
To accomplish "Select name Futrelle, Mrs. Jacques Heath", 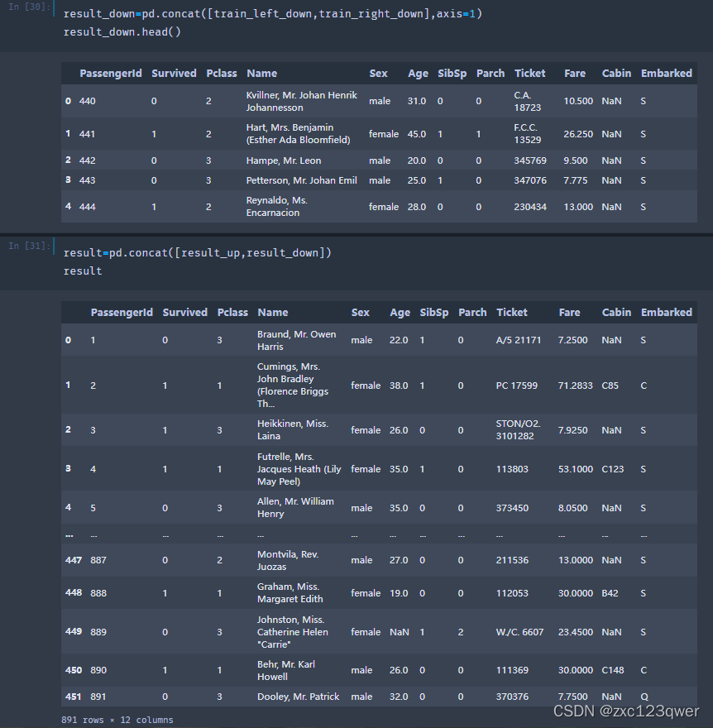I will [x=299, y=469].
